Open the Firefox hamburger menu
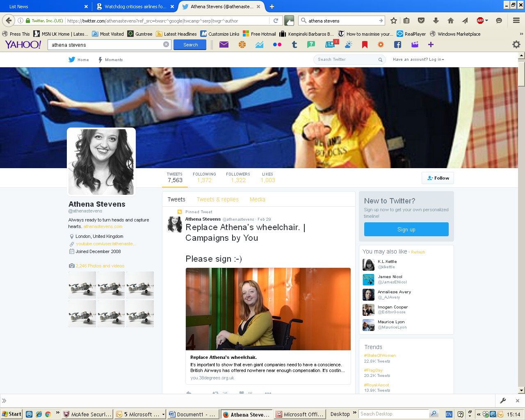Viewport: 525px width, 420px height. click(x=516, y=21)
